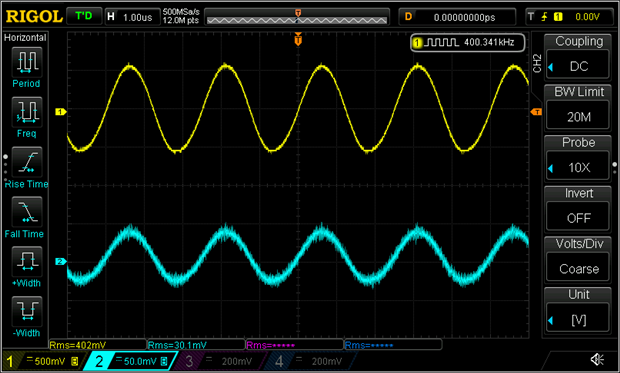
Task: Open the Coupling DC dropdown
Action: [x=578, y=58]
